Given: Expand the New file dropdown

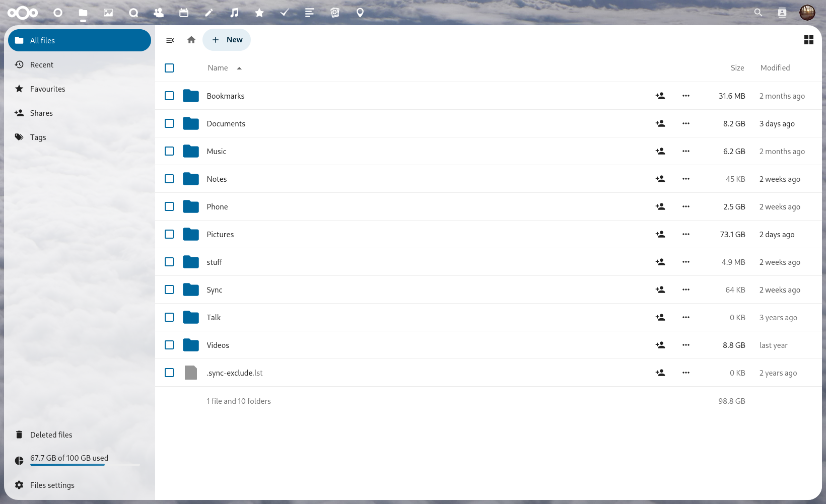Looking at the screenshot, I should [227, 40].
